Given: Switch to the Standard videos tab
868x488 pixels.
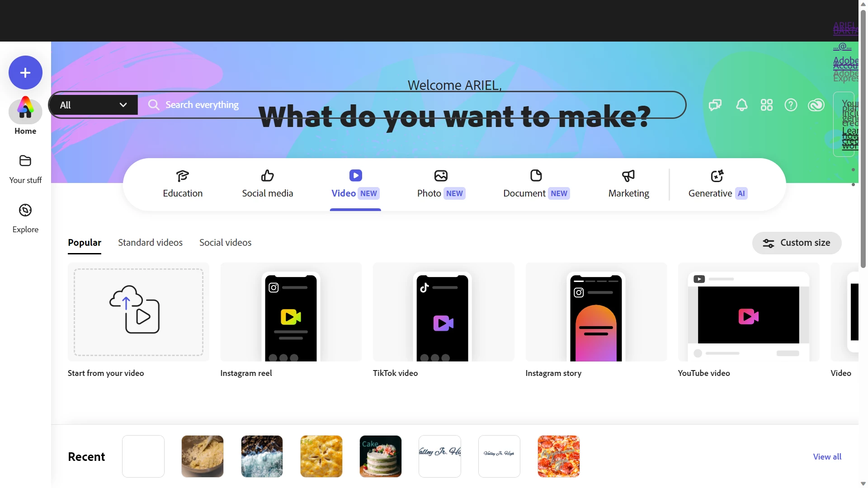Looking at the screenshot, I should click(x=150, y=243).
